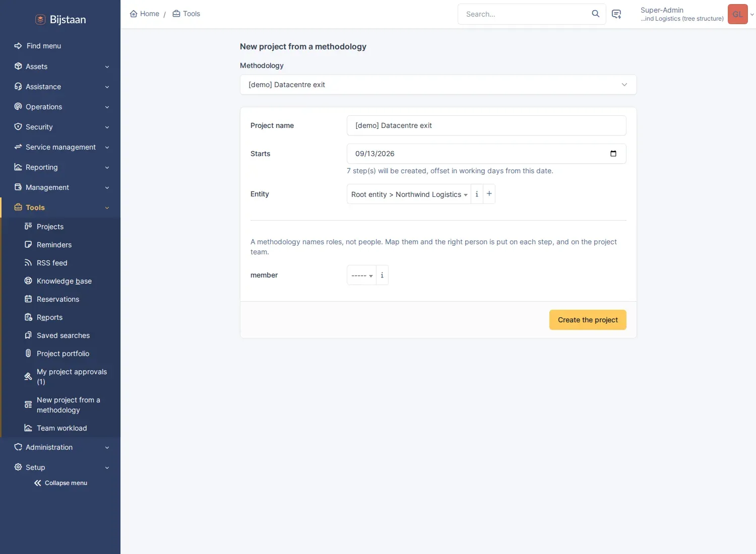
Task: Add a new entity with plus icon
Action: click(489, 194)
